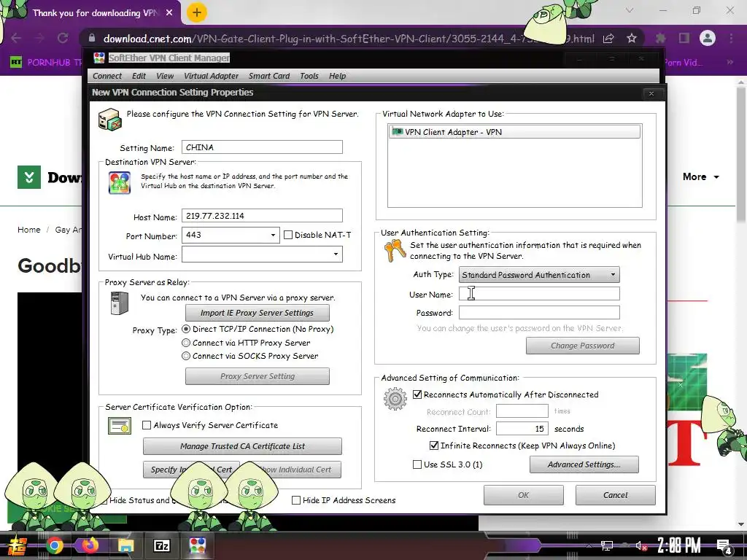This screenshot has height=560, width=747.
Task: Open Advanced Settings button
Action: coord(584,464)
